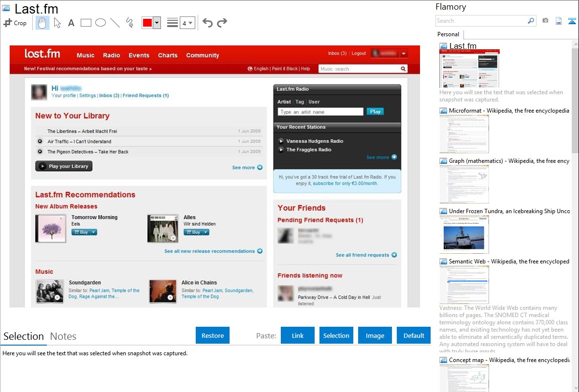Select the text annotation tool
Viewport: 579px width, 392px height.
pyautogui.click(x=71, y=23)
